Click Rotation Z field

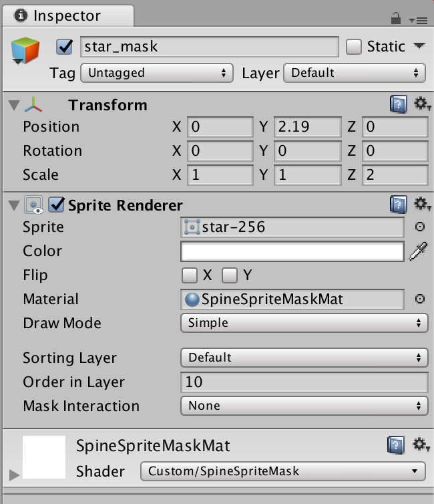pyautogui.click(x=395, y=151)
